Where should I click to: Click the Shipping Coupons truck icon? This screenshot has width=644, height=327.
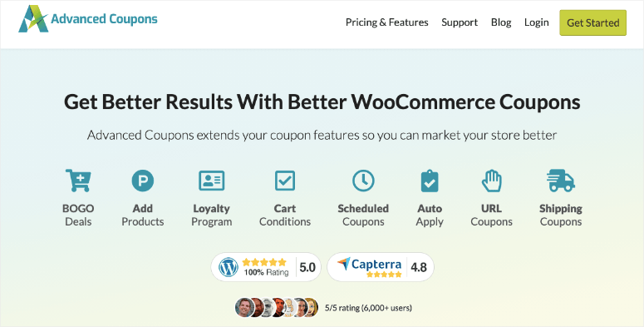pyautogui.click(x=561, y=181)
